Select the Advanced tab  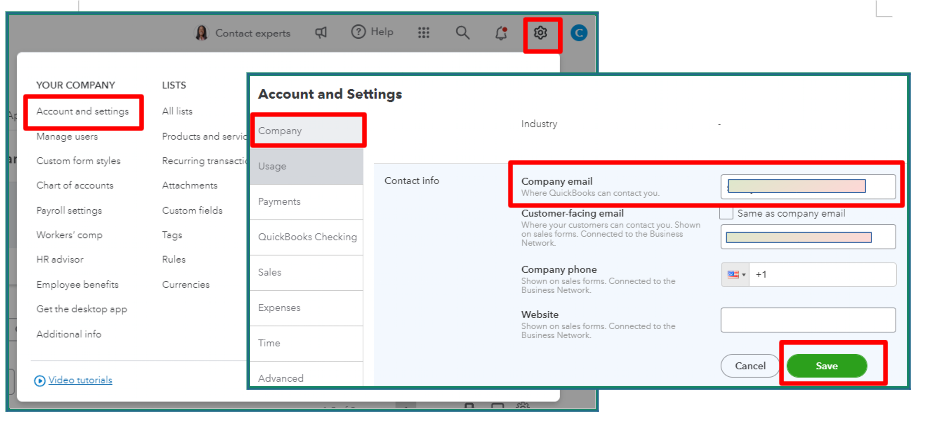[307, 376]
